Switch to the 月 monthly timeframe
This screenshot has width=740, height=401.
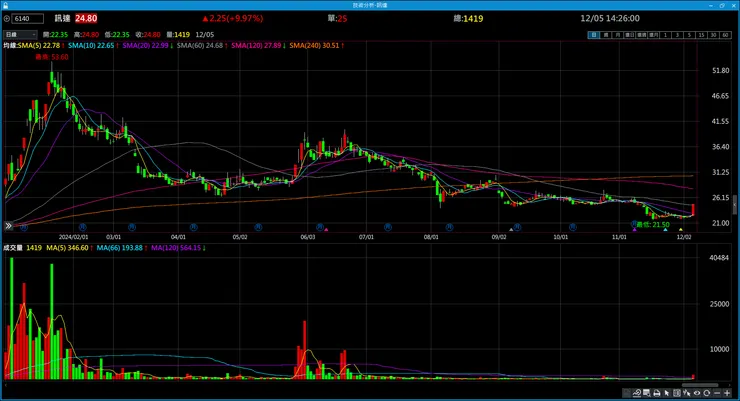tap(618, 35)
